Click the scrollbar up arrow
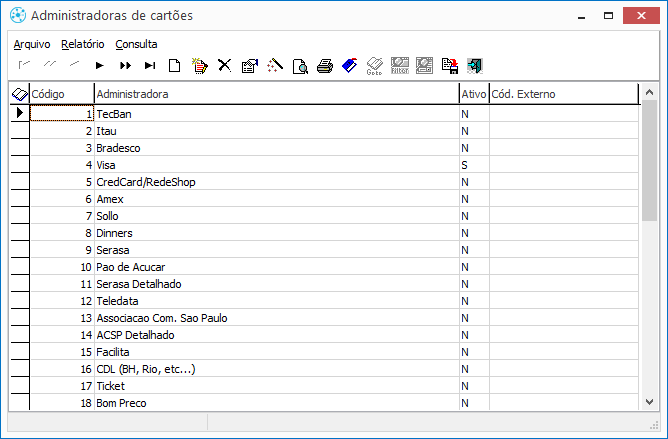The image size is (668, 439). [649, 92]
